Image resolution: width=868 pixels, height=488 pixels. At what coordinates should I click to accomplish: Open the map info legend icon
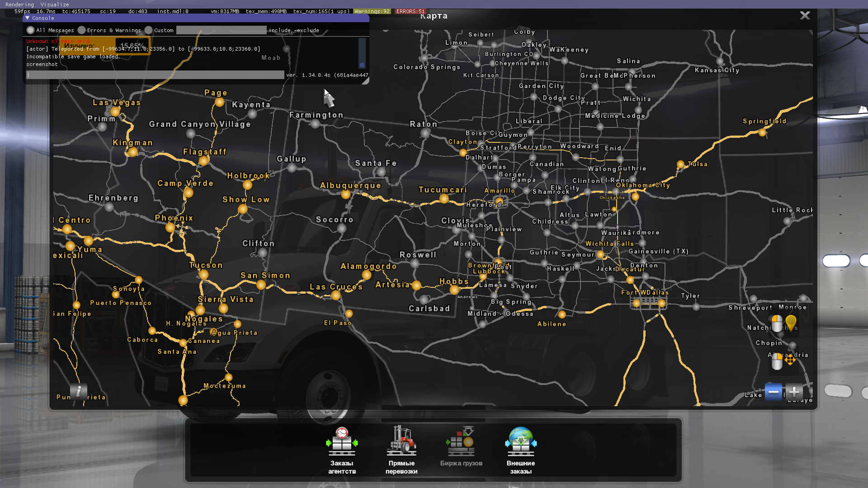[79, 391]
